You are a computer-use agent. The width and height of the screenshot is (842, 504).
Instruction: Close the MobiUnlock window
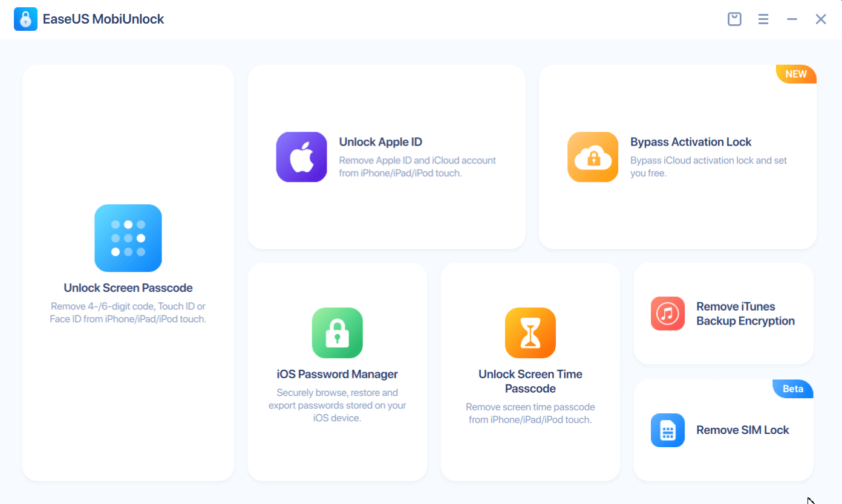pyautogui.click(x=821, y=19)
